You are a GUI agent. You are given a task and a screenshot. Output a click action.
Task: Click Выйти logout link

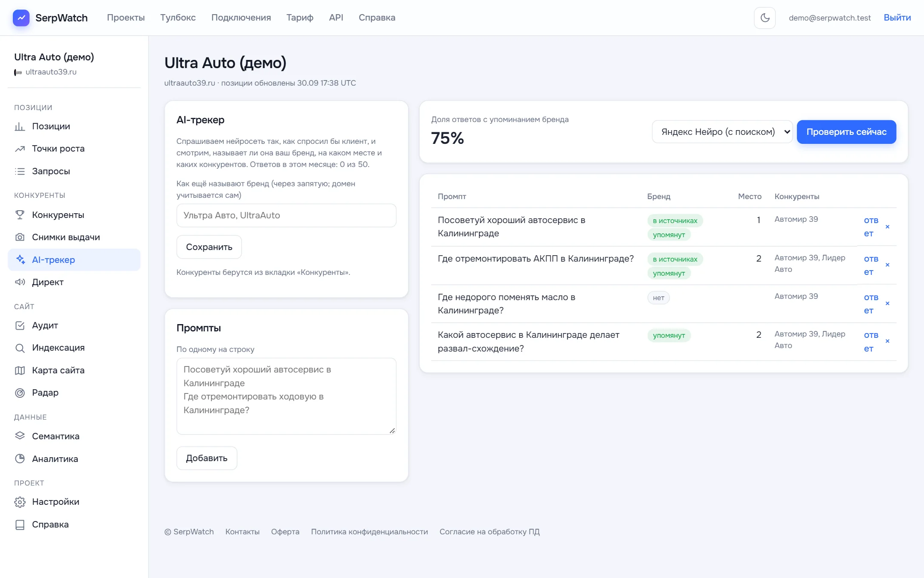(x=897, y=18)
